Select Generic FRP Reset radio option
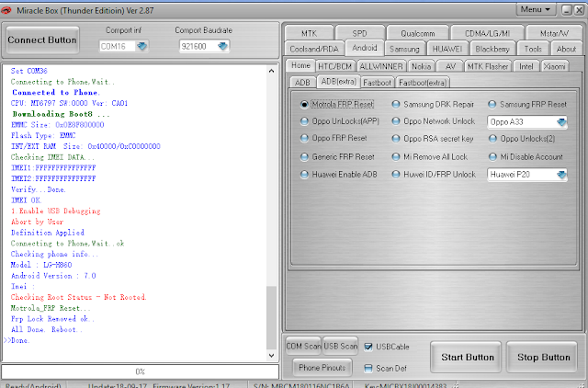 (x=304, y=157)
